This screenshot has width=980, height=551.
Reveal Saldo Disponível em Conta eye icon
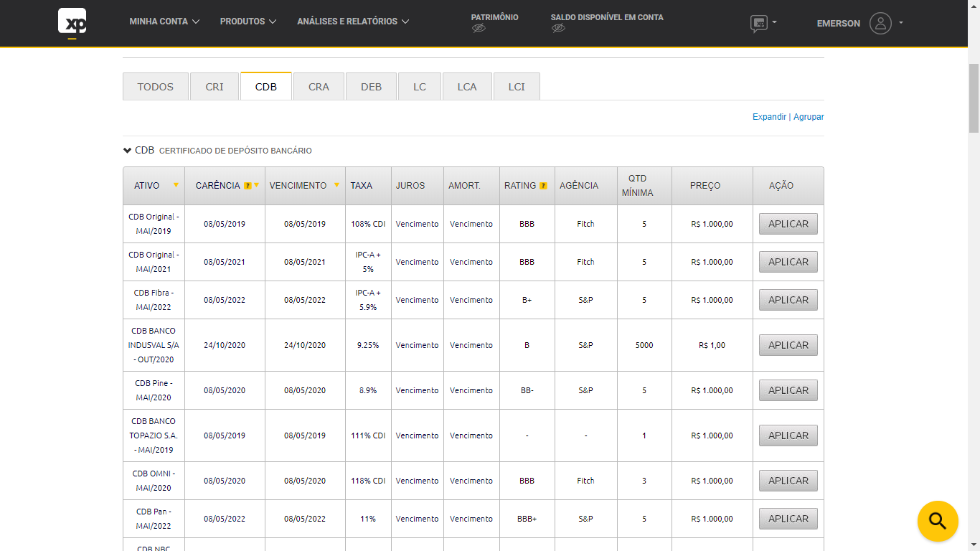[x=559, y=29]
